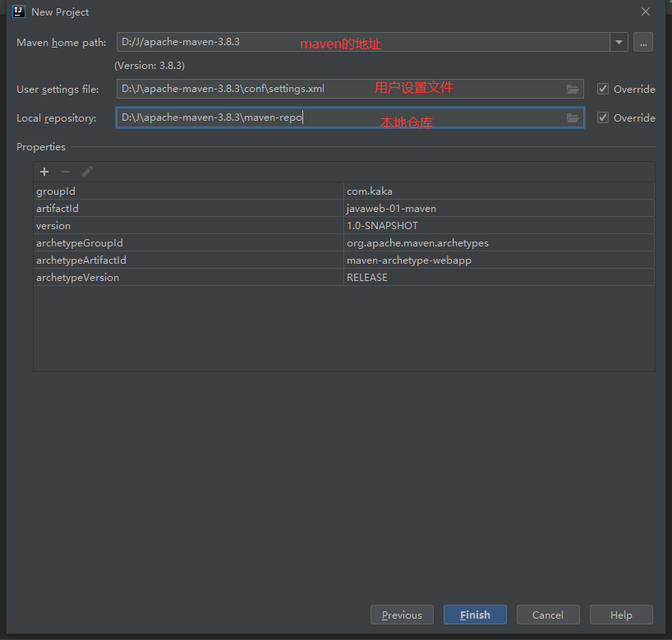Click the javaweb-01-maven value cell

499,209
